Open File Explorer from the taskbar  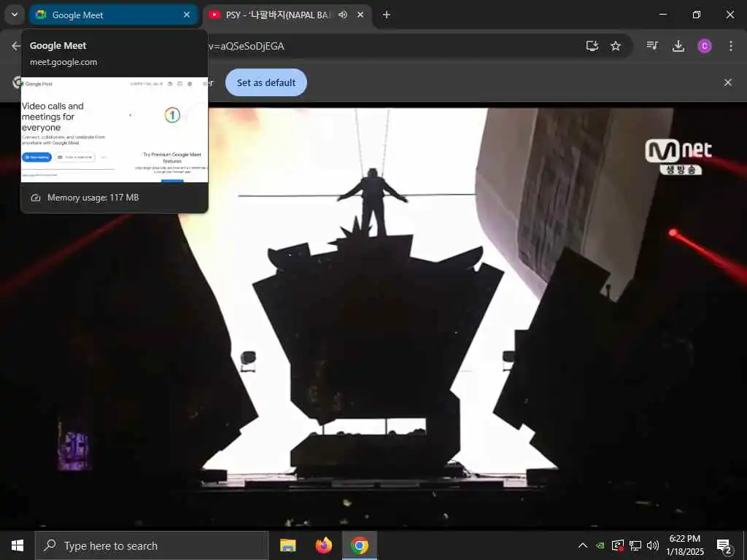pos(287,545)
